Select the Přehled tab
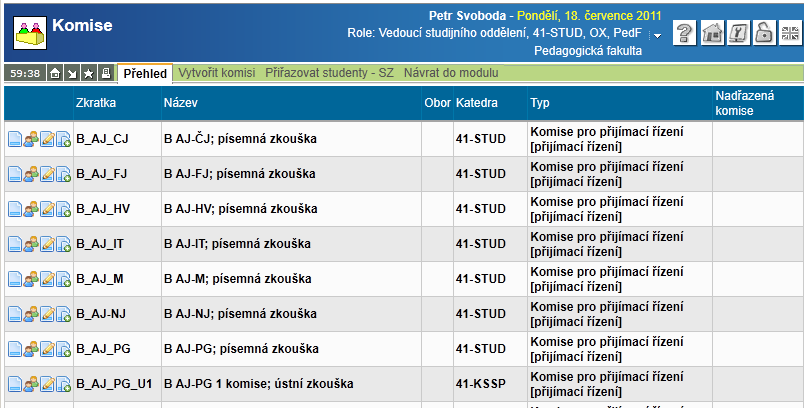The height and width of the screenshot is (408, 806). (145, 73)
